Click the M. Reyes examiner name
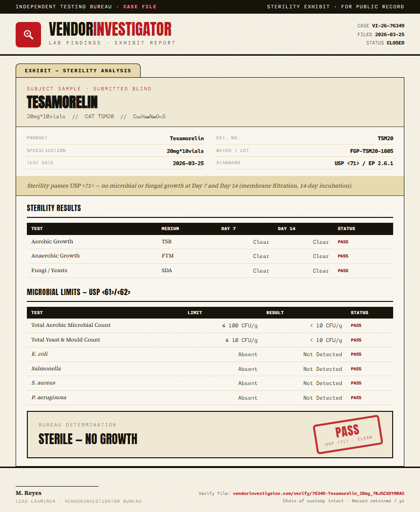This screenshot has width=420, height=512. [x=28, y=493]
